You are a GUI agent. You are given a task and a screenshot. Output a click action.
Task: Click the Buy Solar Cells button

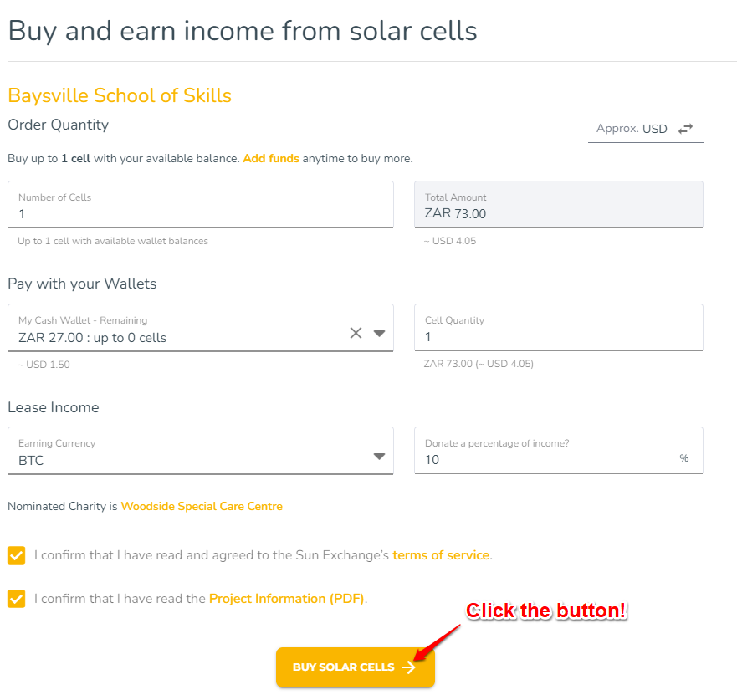pyautogui.click(x=356, y=667)
